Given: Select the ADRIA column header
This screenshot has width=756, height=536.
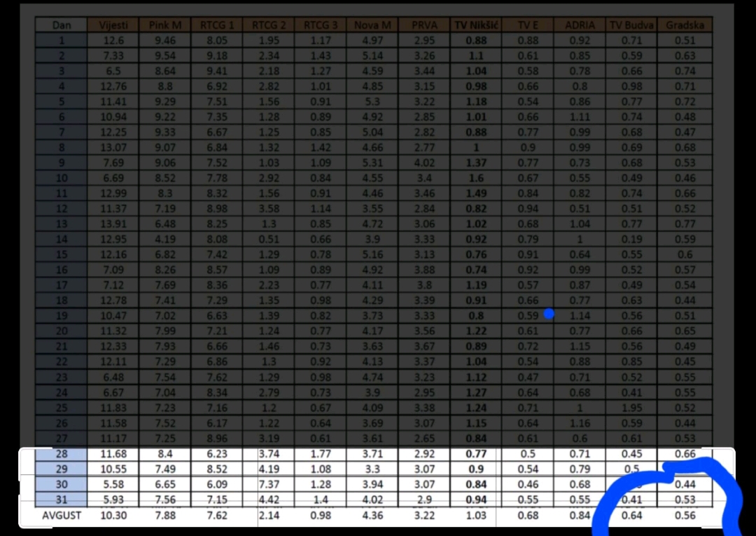Looking at the screenshot, I should [580, 25].
